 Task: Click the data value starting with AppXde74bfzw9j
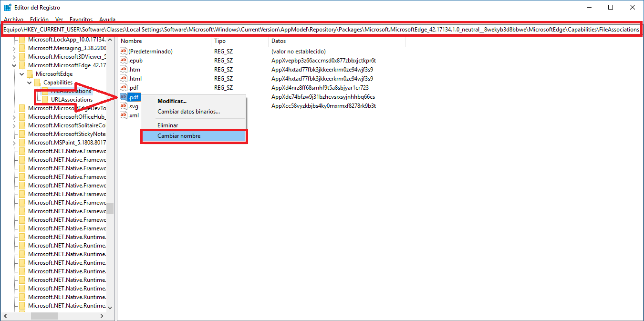pyautogui.click(x=323, y=97)
